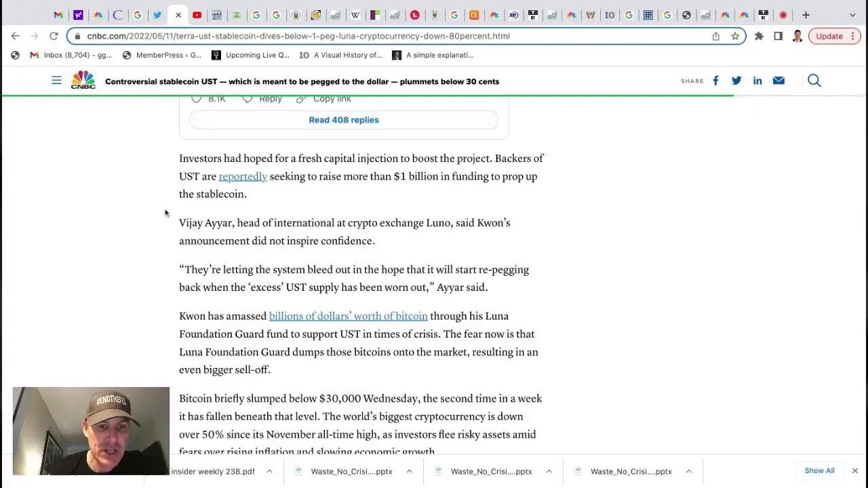Reload the CNBC page
The image size is (868, 488).
point(54,36)
